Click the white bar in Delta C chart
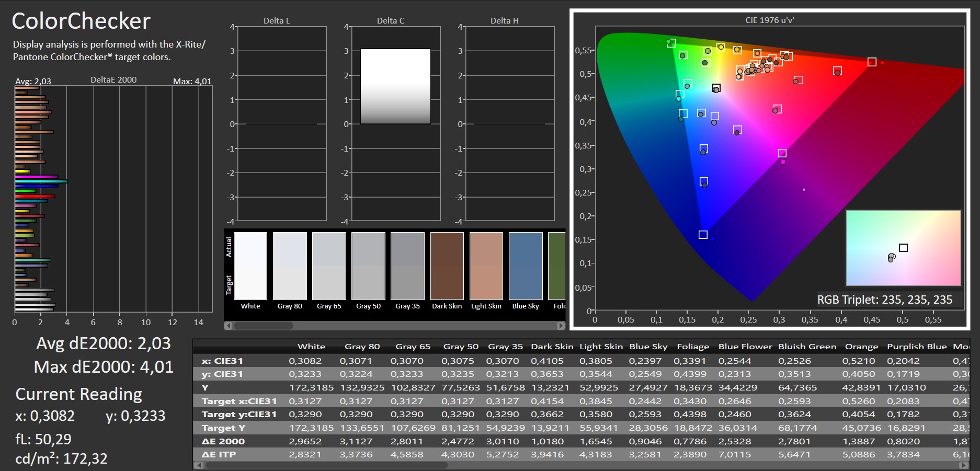This screenshot has width=980, height=471. [x=395, y=86]
